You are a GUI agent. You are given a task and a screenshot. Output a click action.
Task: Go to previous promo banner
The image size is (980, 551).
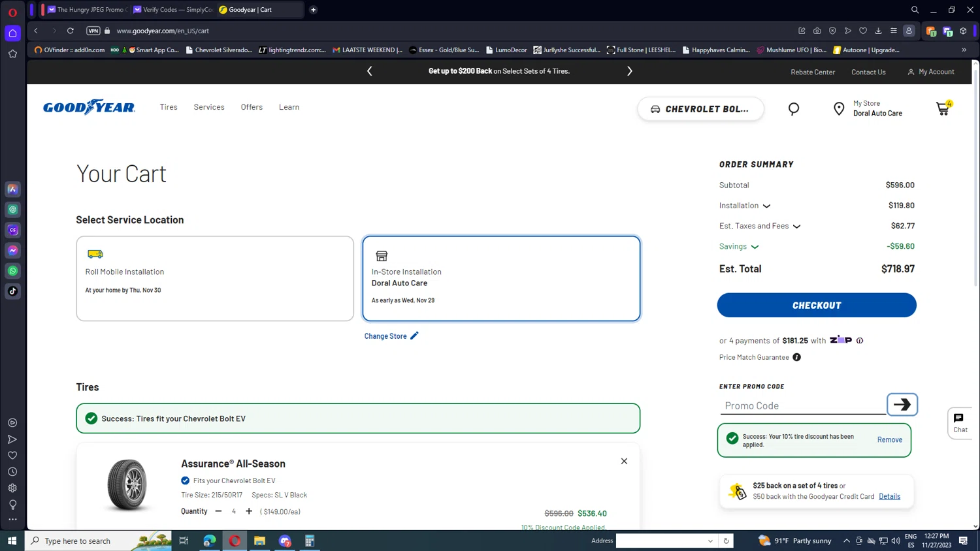coord(370,71)
